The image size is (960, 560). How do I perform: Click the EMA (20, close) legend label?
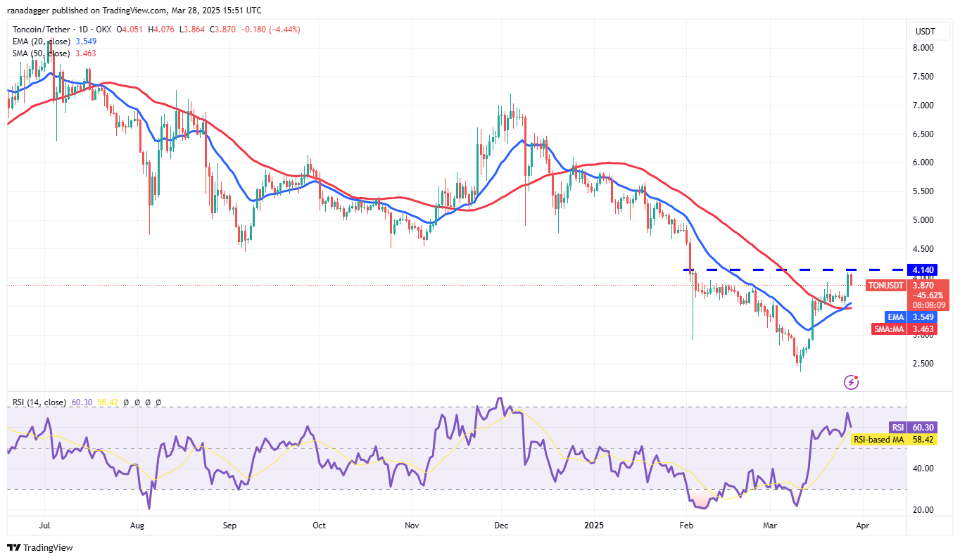pos(40,42)
